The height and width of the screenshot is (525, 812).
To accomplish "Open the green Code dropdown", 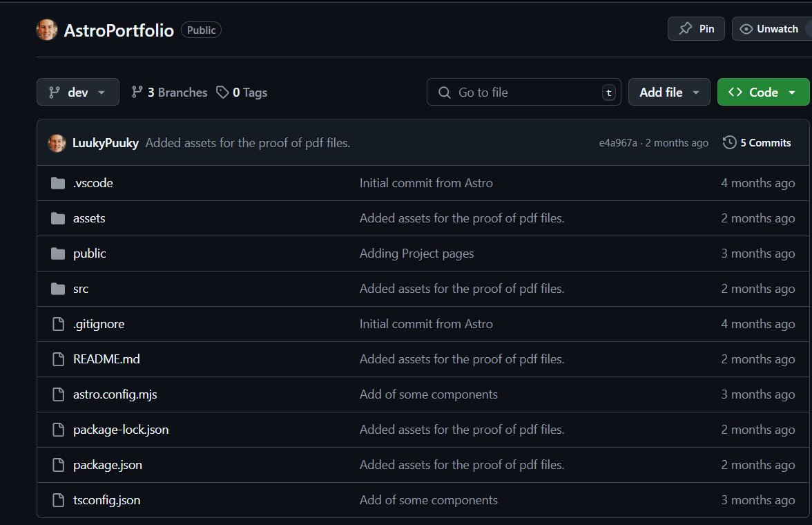I will point(763,93).
